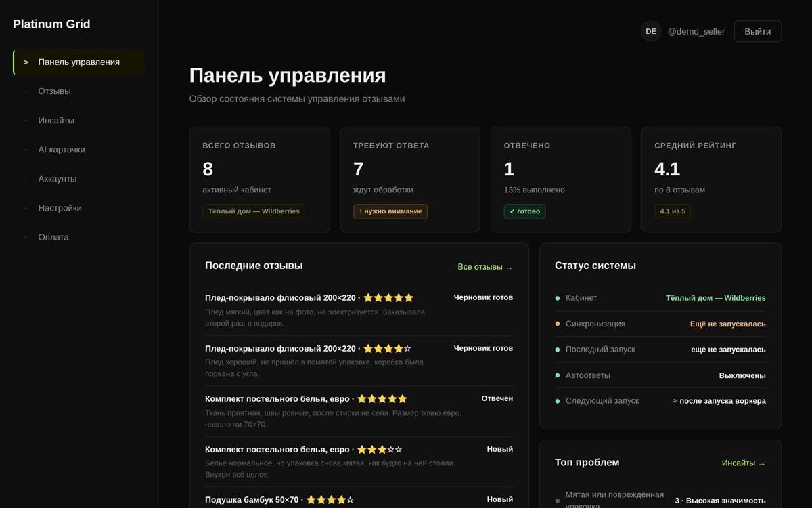Go to the Оплата sidebar page

point(79,237)
